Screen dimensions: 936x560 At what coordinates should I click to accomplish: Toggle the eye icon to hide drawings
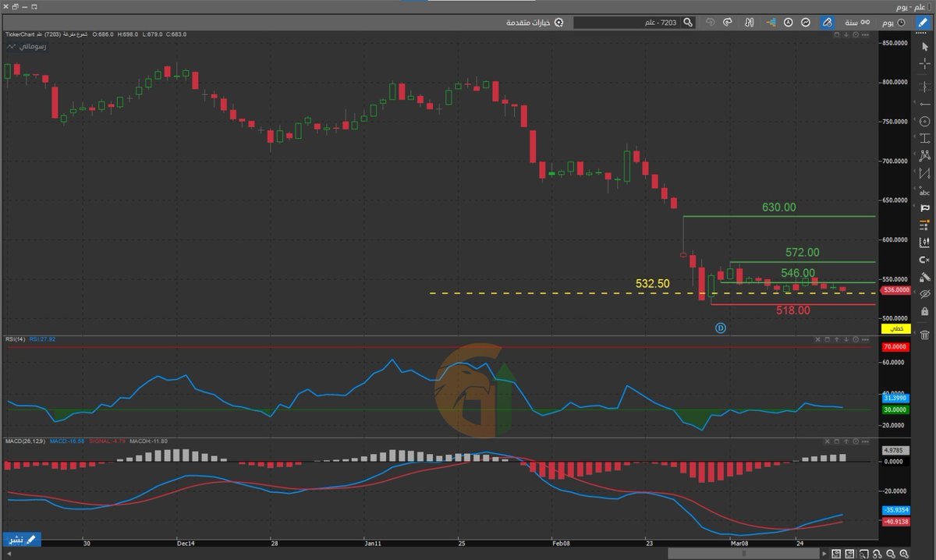coord(924,294)
